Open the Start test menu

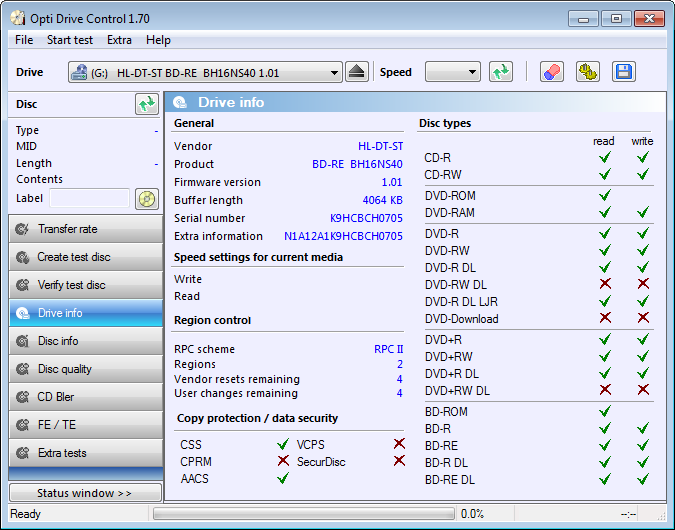click(x=70, y=40)
